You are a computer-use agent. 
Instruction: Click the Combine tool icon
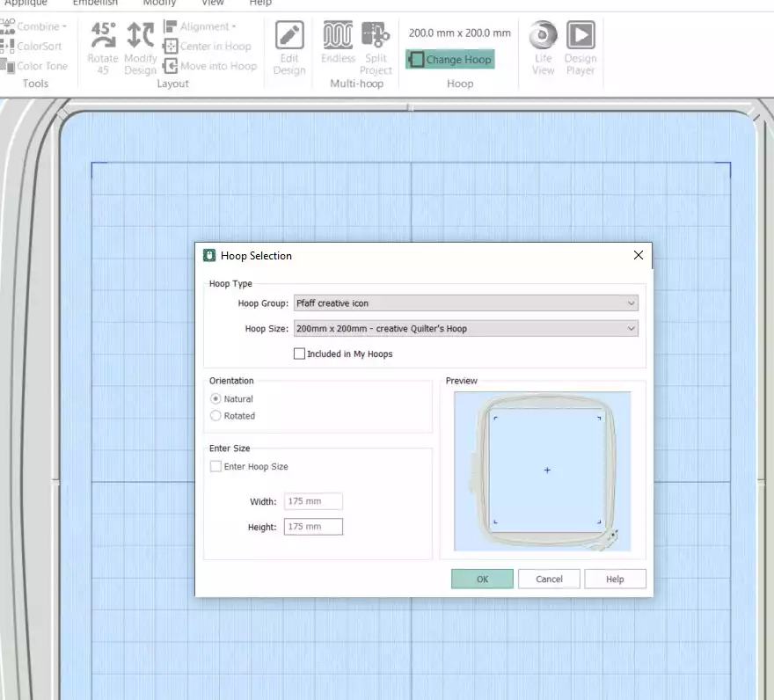pyautogui.click(x=7, y=26)
